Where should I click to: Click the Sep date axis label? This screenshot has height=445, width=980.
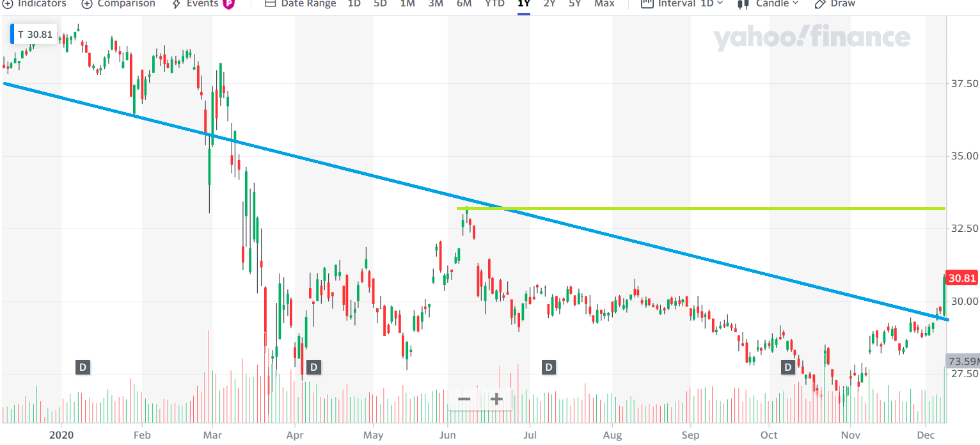pos(690,435)
